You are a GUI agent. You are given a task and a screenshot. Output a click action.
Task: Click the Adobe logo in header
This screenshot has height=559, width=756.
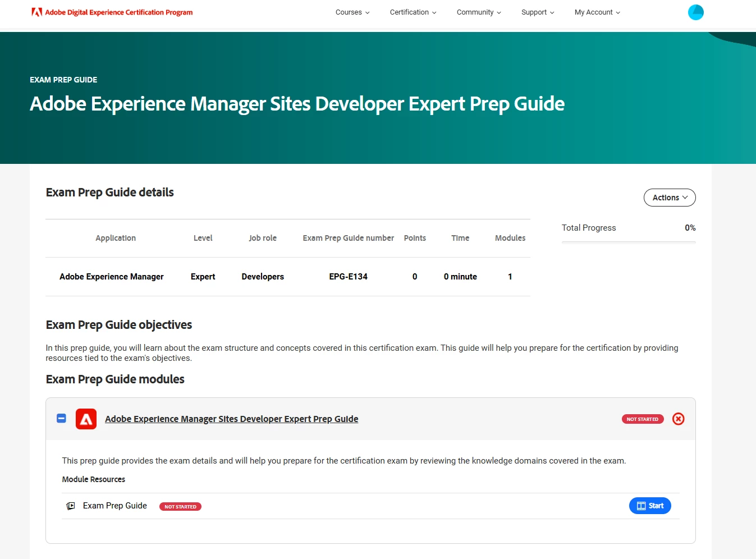pyautogui.click(x=36, y=12)
